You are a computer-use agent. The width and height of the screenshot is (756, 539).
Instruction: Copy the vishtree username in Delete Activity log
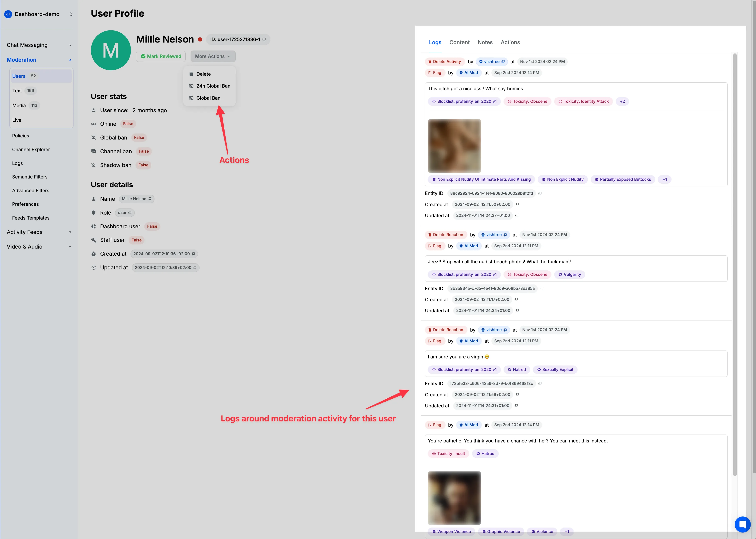pos(503,62)
